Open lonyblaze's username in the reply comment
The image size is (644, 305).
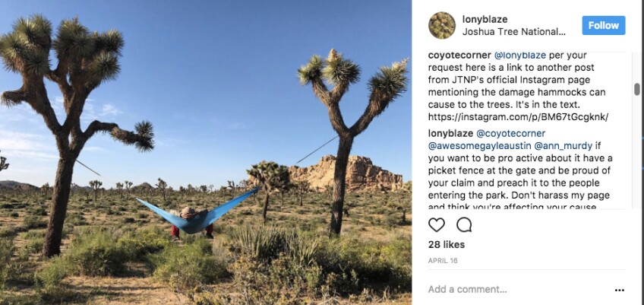pyautogui.click(x=450, y=133)
